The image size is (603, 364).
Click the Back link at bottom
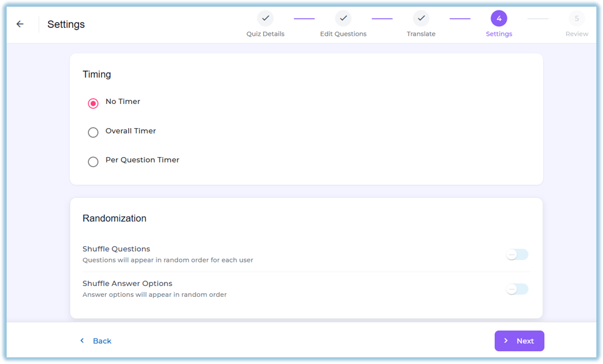point(102,341)
